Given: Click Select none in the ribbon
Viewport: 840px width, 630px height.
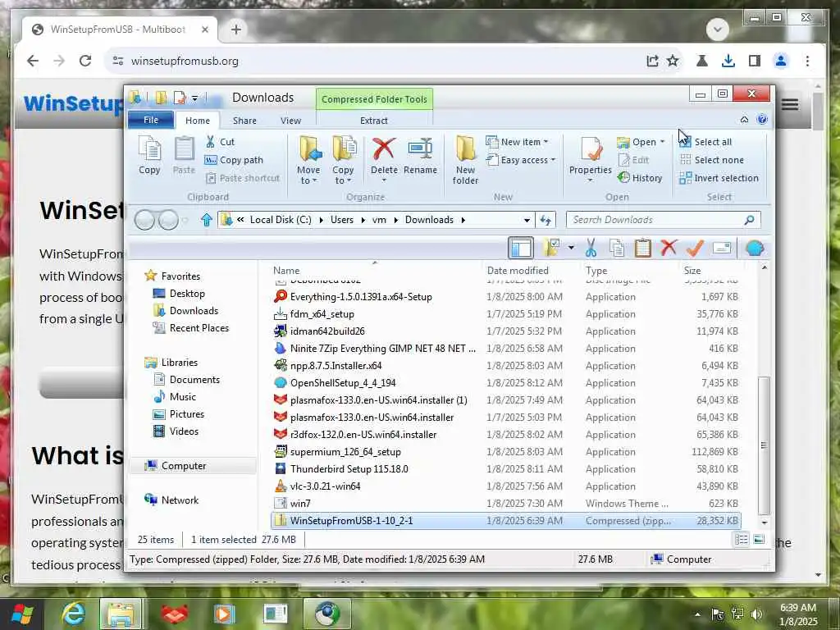Looking at the screenshot, I should click(x=712, y=160).
